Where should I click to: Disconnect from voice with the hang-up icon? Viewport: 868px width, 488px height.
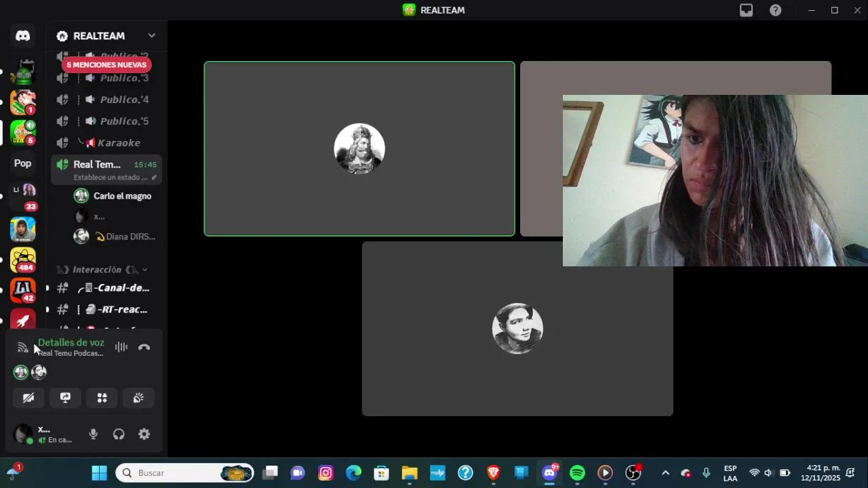tap(144, 347)
